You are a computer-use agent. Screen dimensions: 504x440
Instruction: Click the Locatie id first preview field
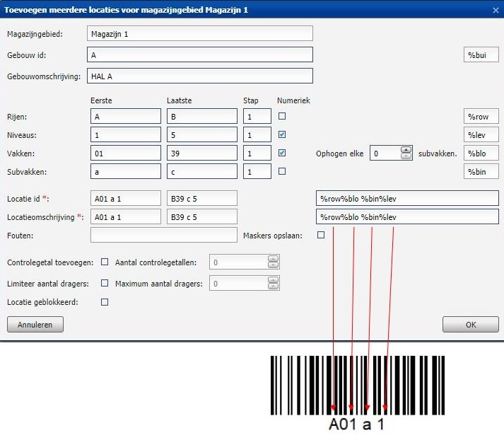(126, 199)
